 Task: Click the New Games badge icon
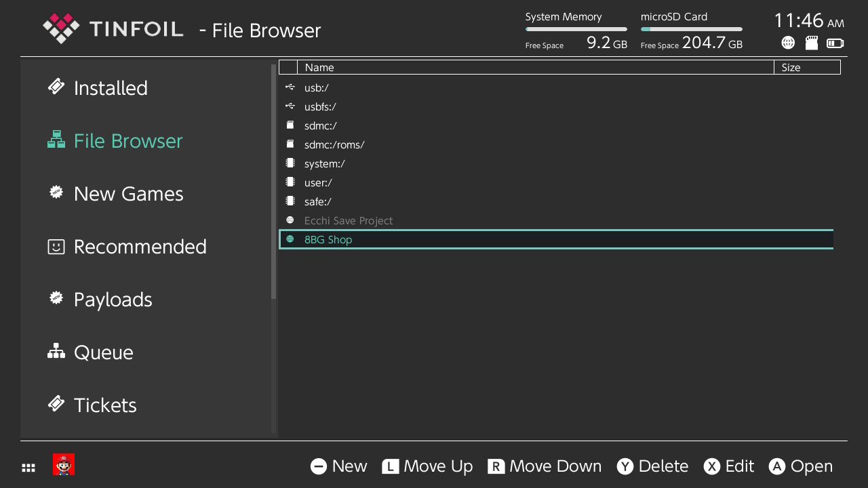56,192
